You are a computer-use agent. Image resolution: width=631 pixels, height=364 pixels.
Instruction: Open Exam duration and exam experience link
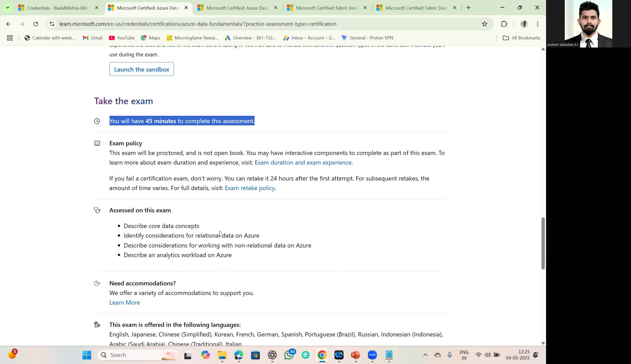click(x=303, y=163)
